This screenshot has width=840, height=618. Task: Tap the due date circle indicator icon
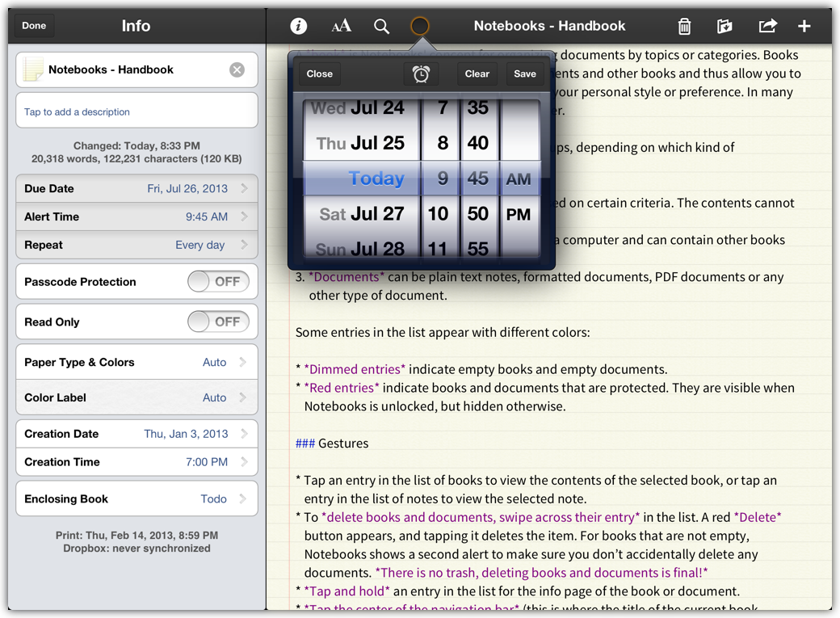pos(419,26)
